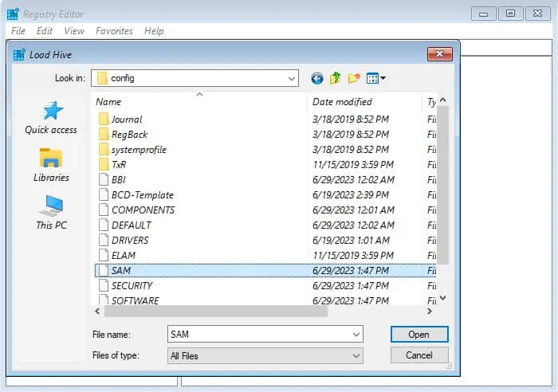558x392 pixels.
Task: Select the COMPONENTS file icon
Action: click(x=104, y=210)
